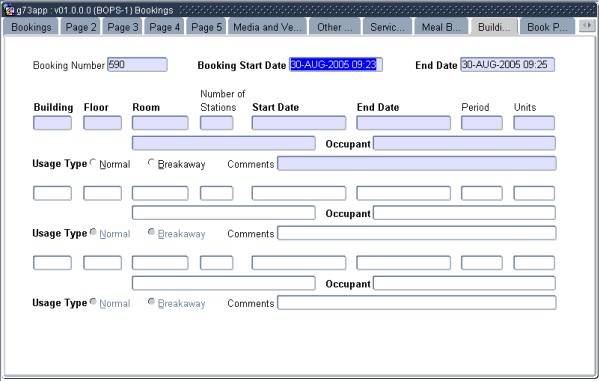Click the third-record Period field
This screenshot has height=381, width=600.
(x=482, y=263)
